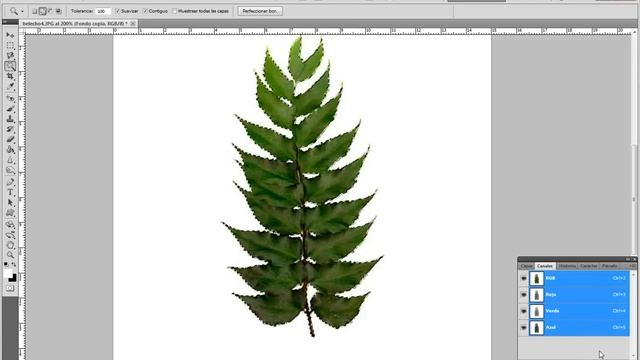Select the Magic Wand tool in toolbox
The height and width of the screenshot is (360, 640).
click(x=10, y=66)
